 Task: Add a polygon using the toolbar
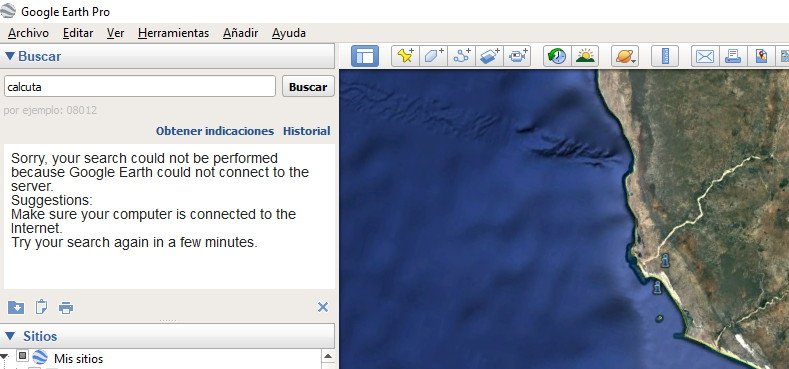coord(433,56)
